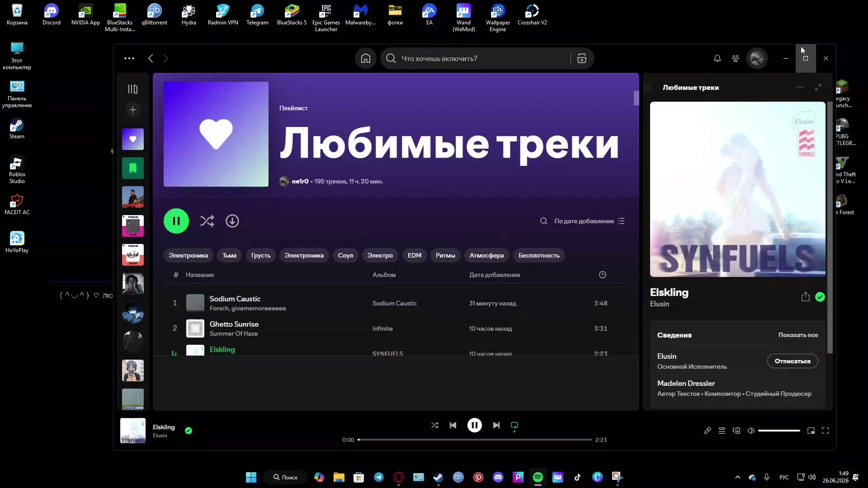The image size is (868, 488).
Task: Adjust the volume slider
Action: [779, 431]
